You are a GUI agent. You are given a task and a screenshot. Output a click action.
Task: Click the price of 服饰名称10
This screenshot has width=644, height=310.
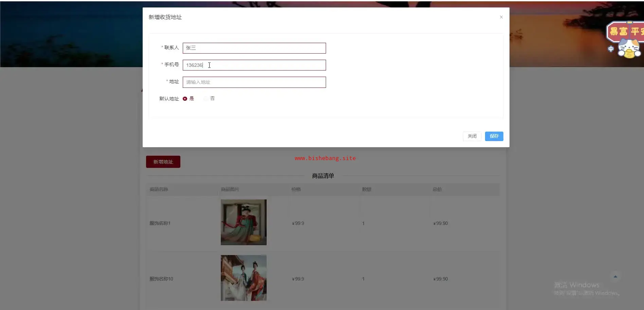pyautogui.click(x=298, y=279)
